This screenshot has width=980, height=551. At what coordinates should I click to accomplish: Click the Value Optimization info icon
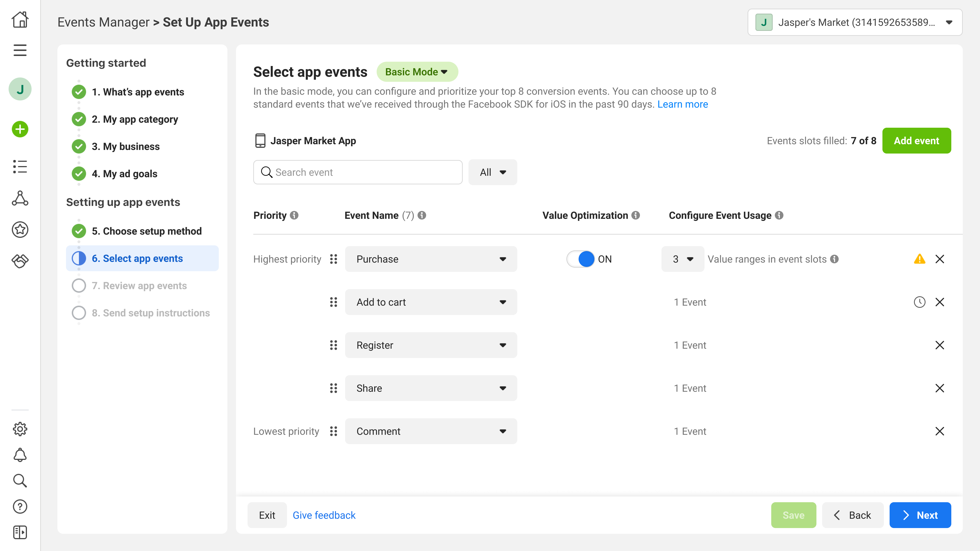(636, 215)
